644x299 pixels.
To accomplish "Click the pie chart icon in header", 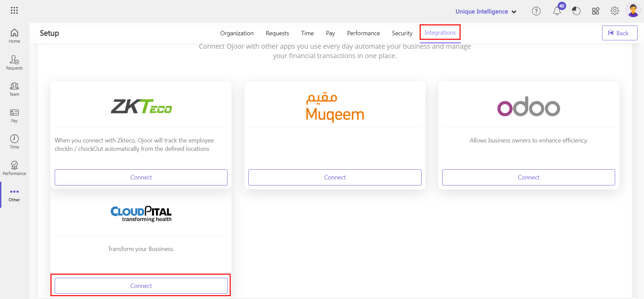I will (x=576, y=11).
